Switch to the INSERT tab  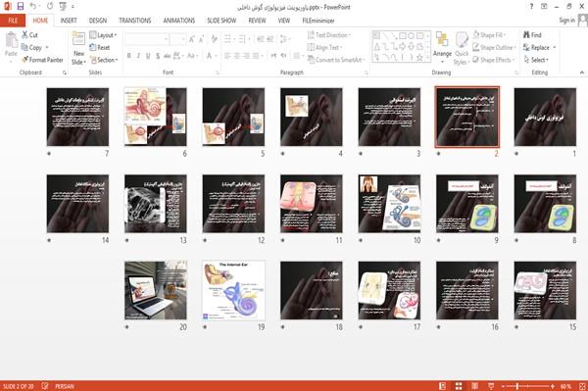(x=69, y=21)
